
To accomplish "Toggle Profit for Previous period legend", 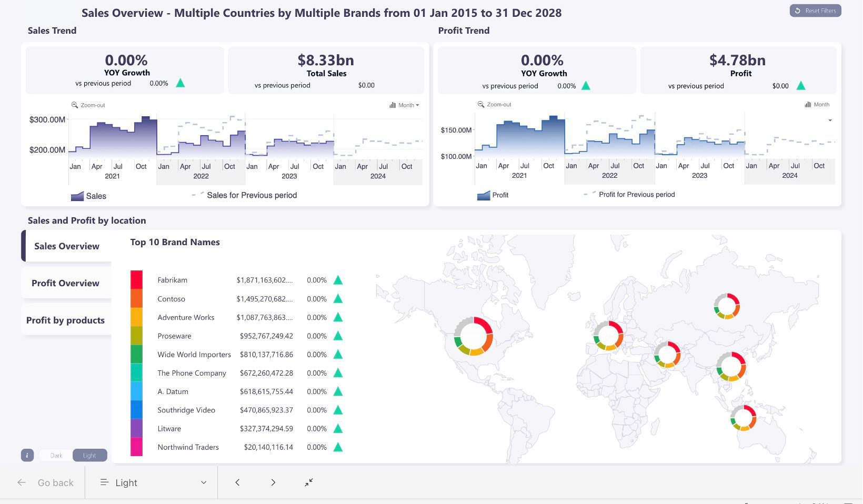I will click(x=629, y=195).
